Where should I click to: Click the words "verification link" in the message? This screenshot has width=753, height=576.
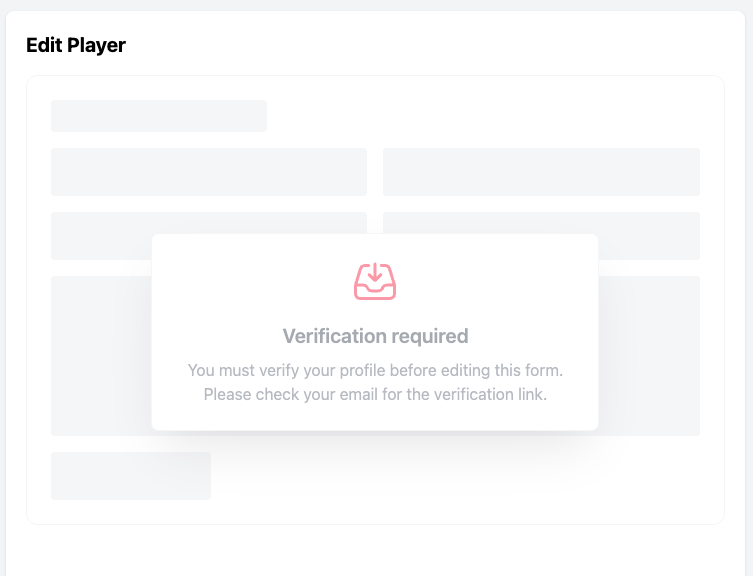pyautogui.click(x=490, y=394)
